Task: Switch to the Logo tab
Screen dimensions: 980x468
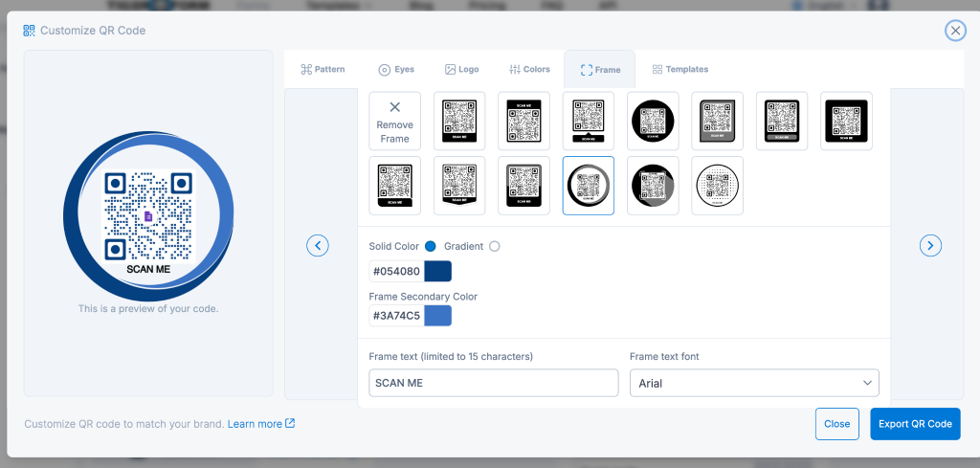Action: click(x=462, y=69)
